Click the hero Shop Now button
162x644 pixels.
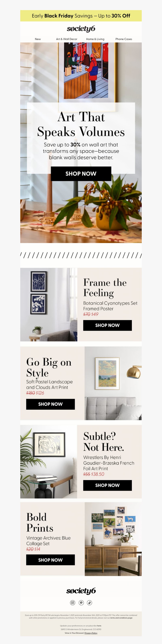tap(81, 173)
